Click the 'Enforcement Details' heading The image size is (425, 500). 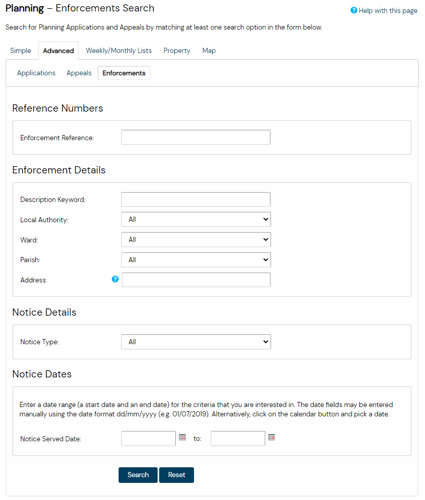(x=59, y=170)
